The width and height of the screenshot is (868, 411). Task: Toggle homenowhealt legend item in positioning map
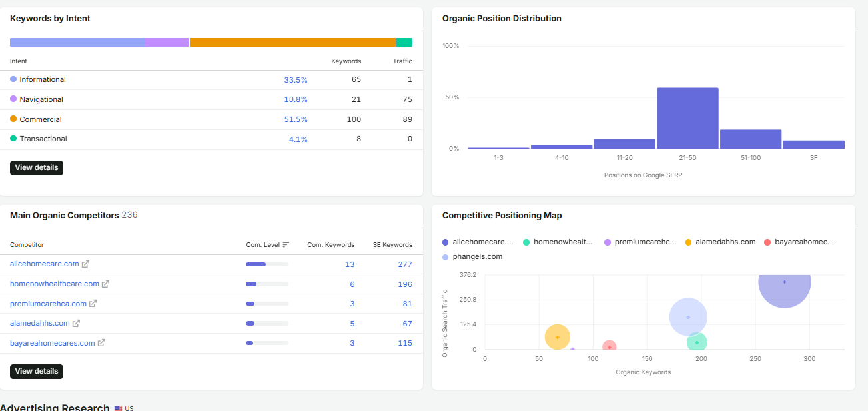(558, 242)
